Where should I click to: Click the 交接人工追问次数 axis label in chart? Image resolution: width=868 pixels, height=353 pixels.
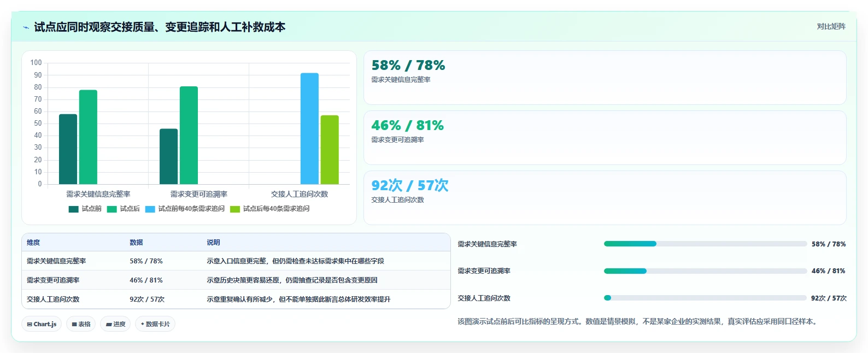pyautogui.click(x=300, y=194)
